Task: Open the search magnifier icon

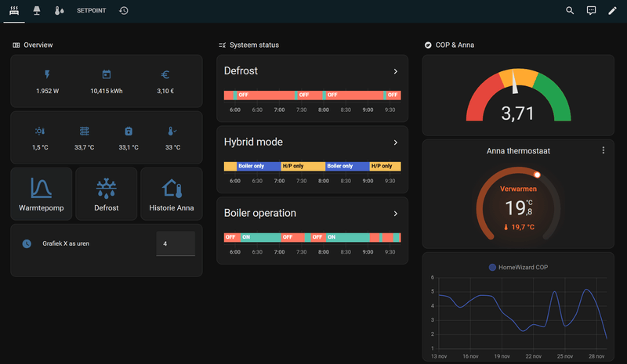Action: [x=570, y=11]
